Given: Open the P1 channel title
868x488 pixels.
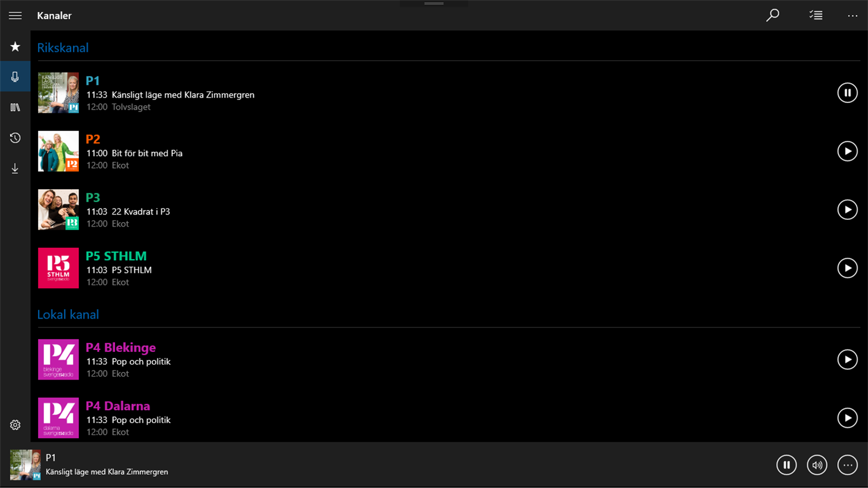Looking at the screenshot, I should coord(93,81).
